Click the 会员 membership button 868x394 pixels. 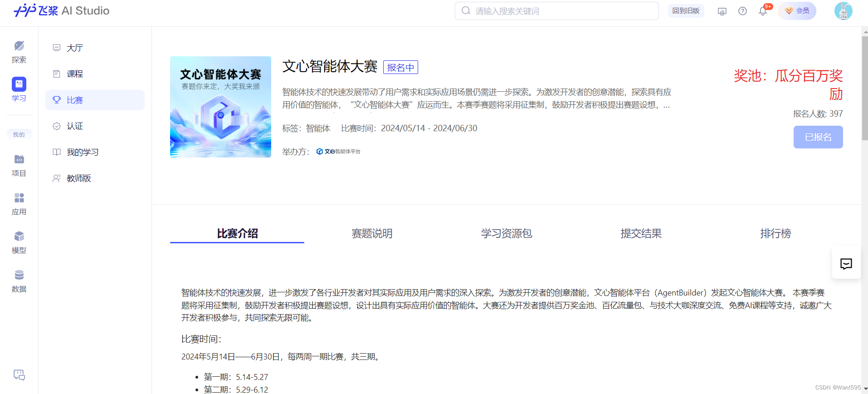tap(797, 11)
